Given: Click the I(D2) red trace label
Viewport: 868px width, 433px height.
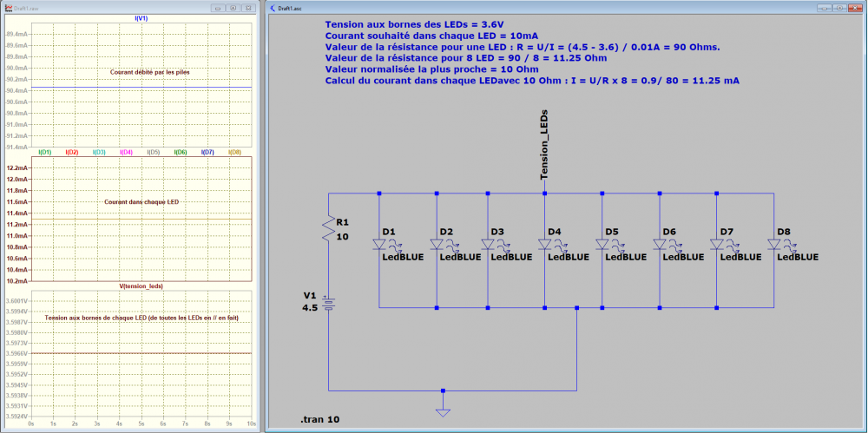Looking at the screenshot, I should coord(72,152).
